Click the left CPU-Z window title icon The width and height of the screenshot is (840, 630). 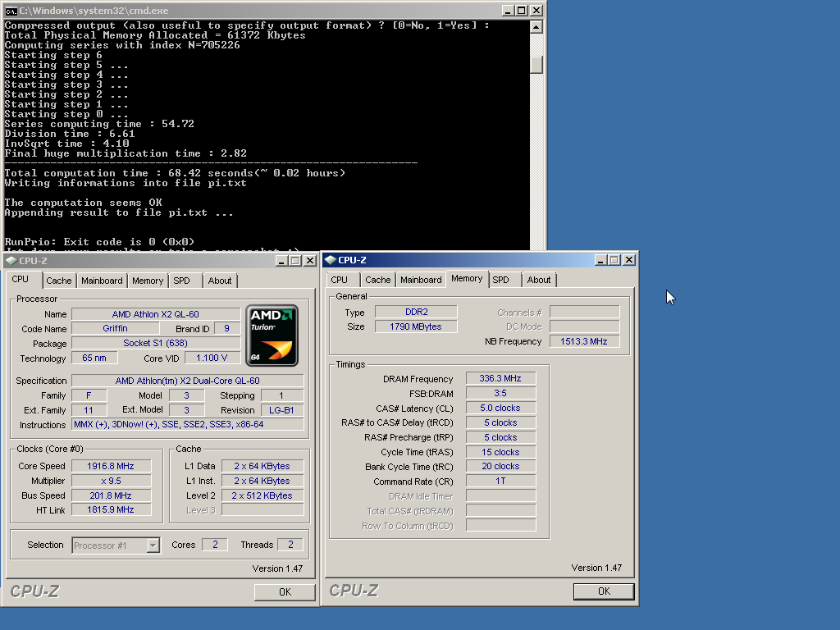coord(11,260)
